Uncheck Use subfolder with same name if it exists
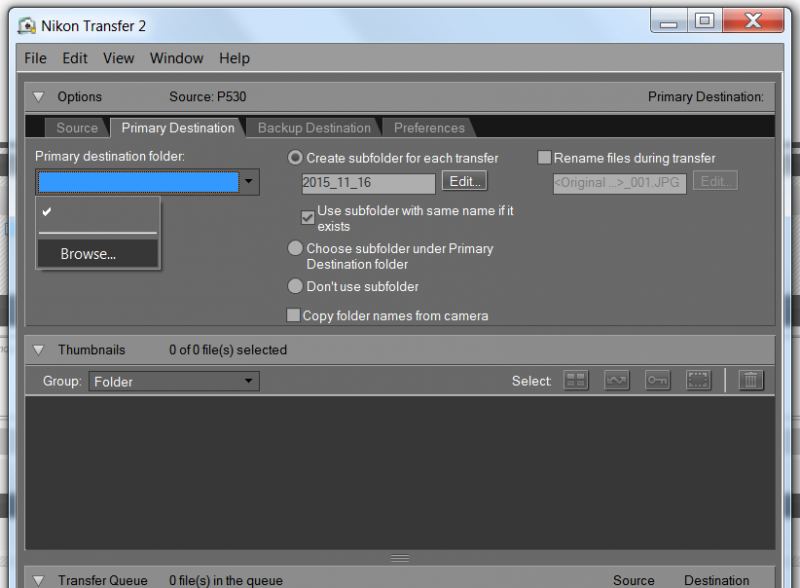 click(x=308, y=217)
